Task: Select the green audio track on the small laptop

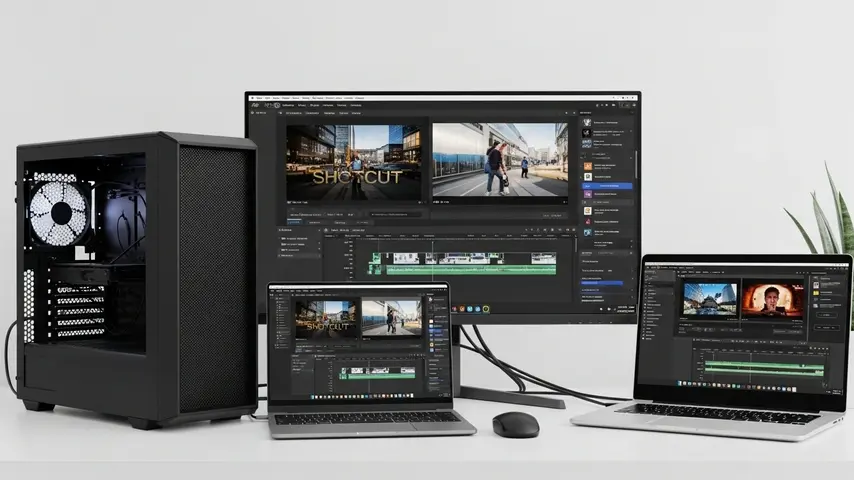Action: tap(381, 376)
